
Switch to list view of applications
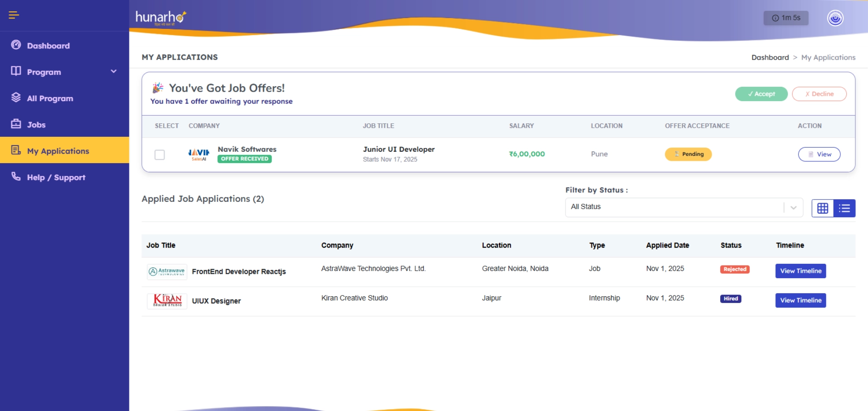tap(844, 208)
